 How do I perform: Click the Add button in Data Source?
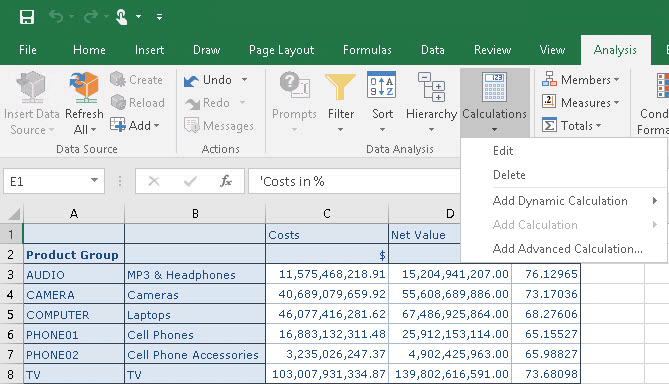pyautogui.click(x=134, y=125)
